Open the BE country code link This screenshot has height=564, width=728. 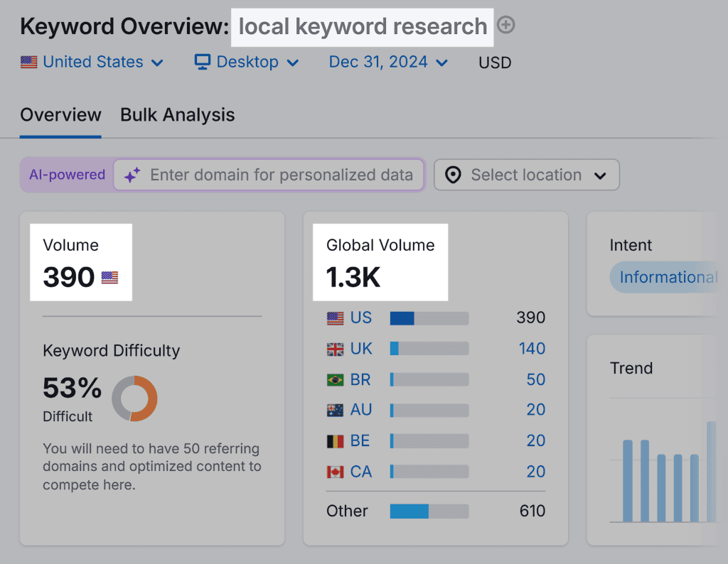[360, 441]
